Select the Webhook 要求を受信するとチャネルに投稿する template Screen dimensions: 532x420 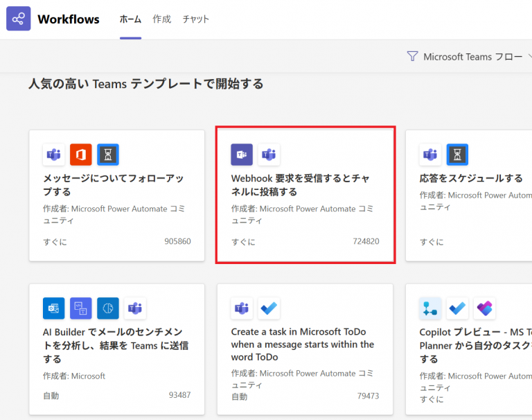300,185
